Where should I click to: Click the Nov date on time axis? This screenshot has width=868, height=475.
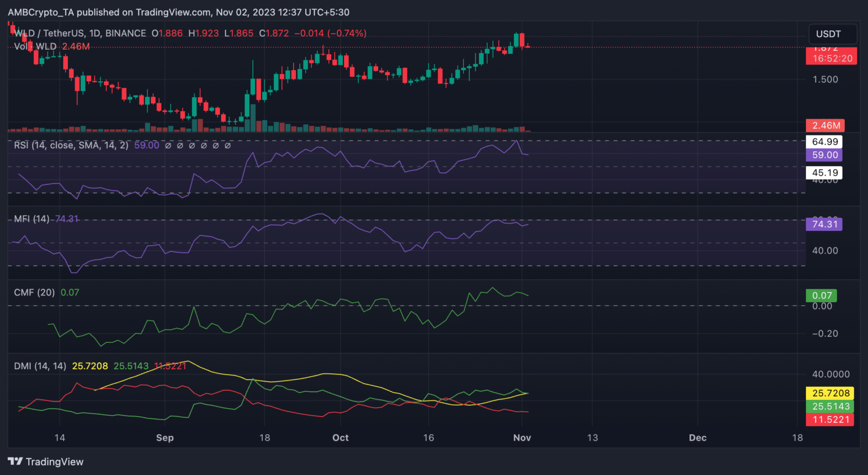point(522,438)
